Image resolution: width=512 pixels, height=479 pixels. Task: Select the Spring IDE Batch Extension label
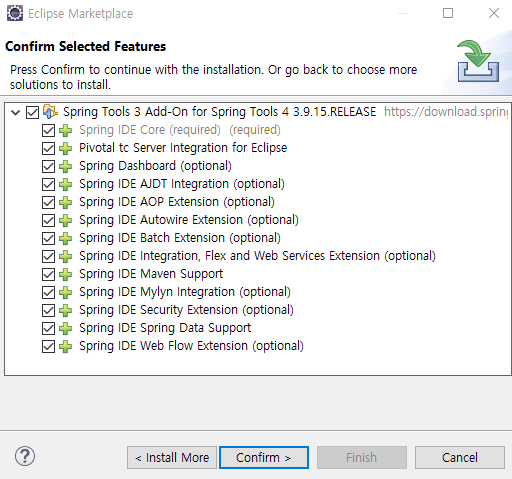[180, 238]
